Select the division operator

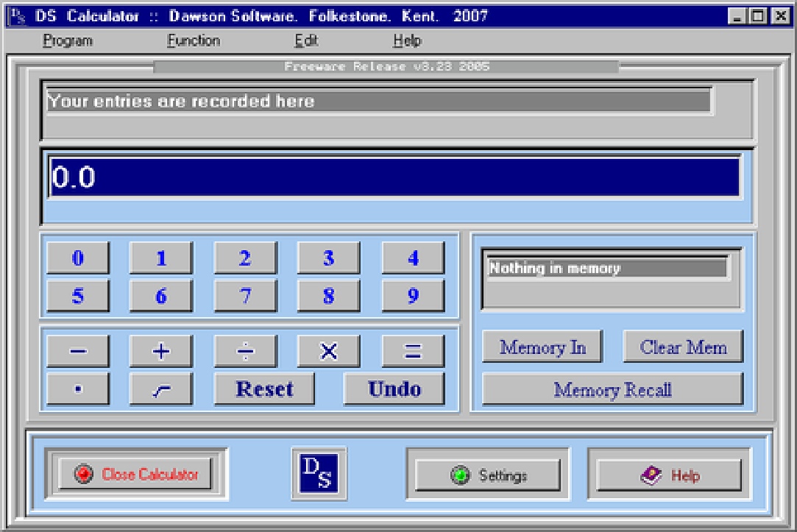click(x=246, y=351)
